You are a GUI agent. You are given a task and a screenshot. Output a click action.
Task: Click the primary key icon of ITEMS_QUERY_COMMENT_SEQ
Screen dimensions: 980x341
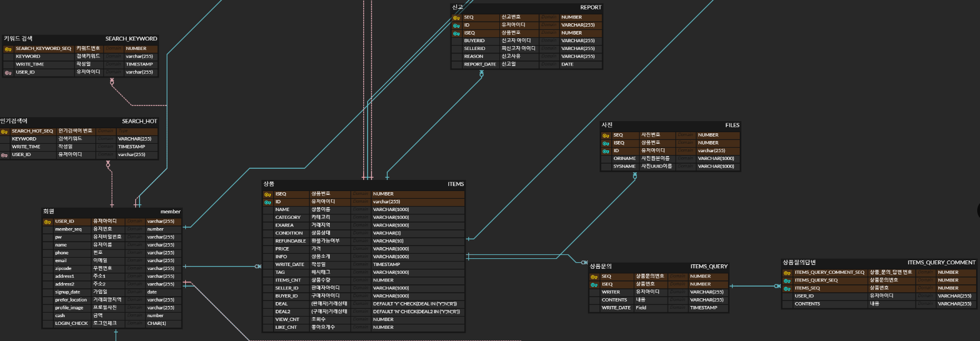pos(787,273)
